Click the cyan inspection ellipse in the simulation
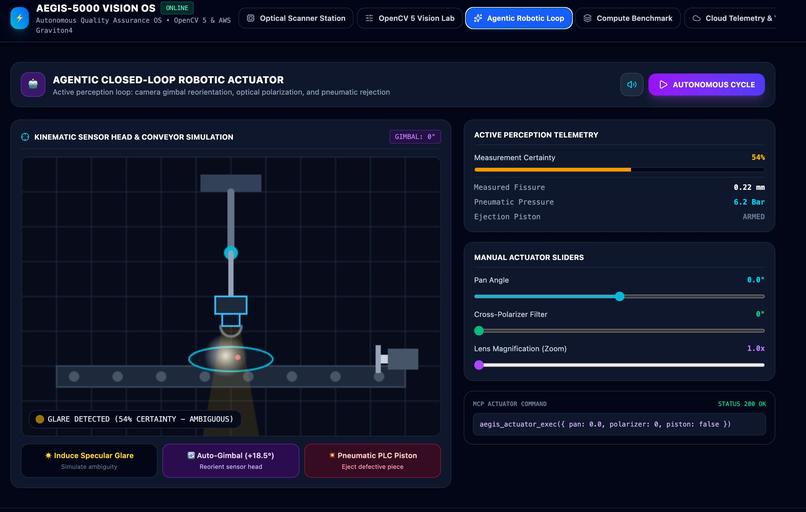 click(x=231, y=359)
